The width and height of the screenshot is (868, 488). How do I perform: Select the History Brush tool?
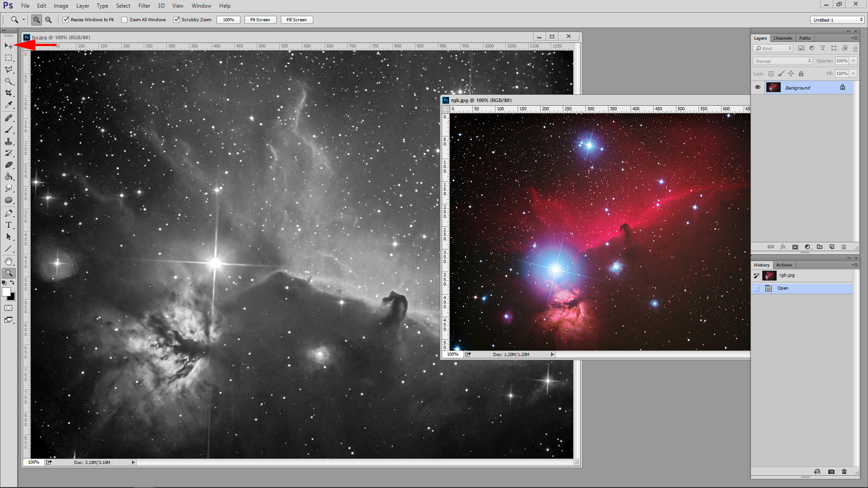[x=9, y=153]
